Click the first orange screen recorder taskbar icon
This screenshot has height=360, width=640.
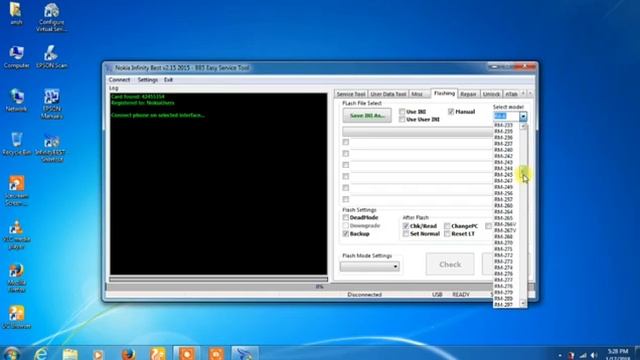coord(187,353)
